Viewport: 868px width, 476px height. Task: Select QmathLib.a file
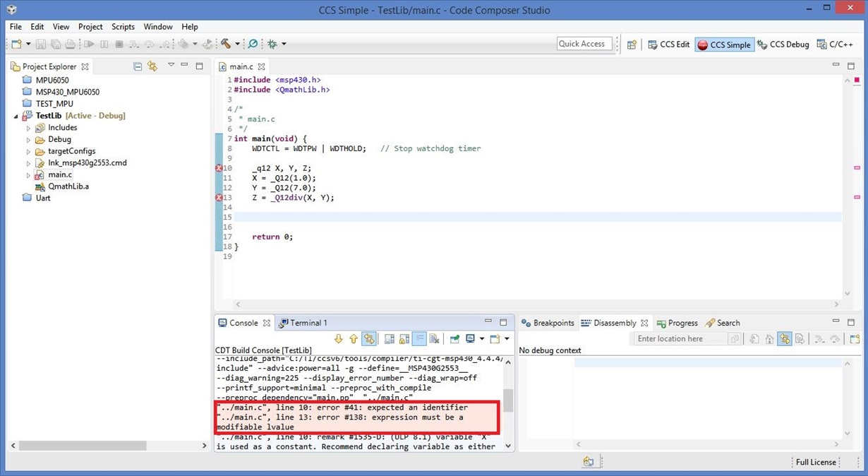tap(68, 186)
